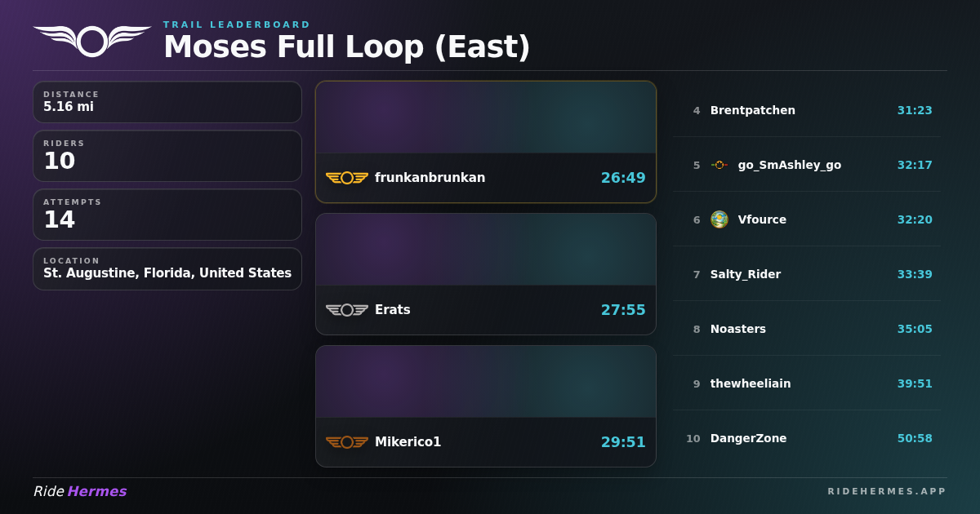
Task: Click the Riders count stat card
Action: pos(167,156)
